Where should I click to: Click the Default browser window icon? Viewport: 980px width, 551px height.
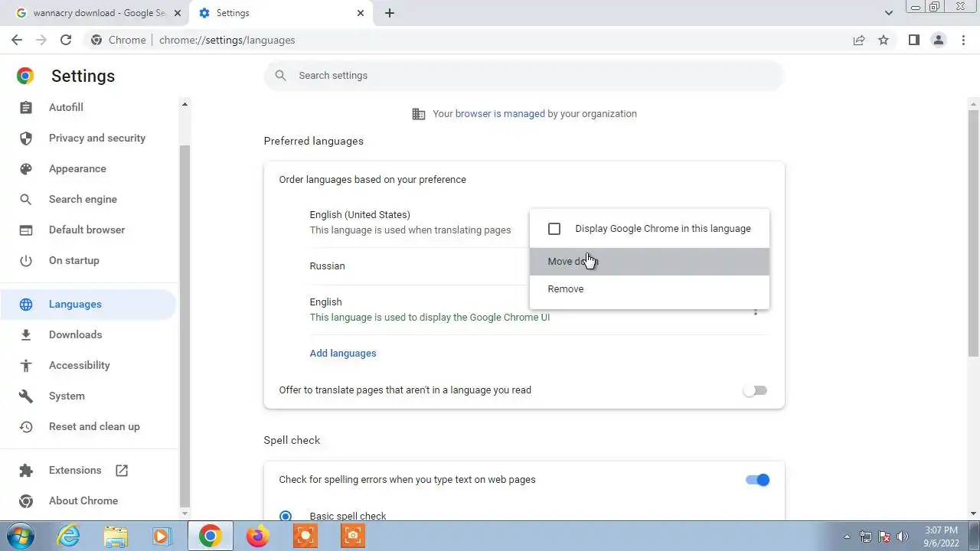26,230
